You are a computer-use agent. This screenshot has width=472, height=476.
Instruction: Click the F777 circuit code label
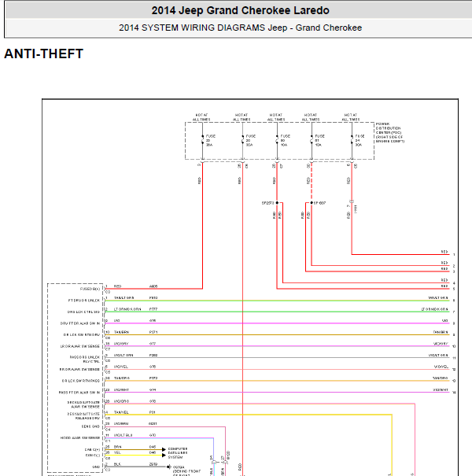coord(153,309)
